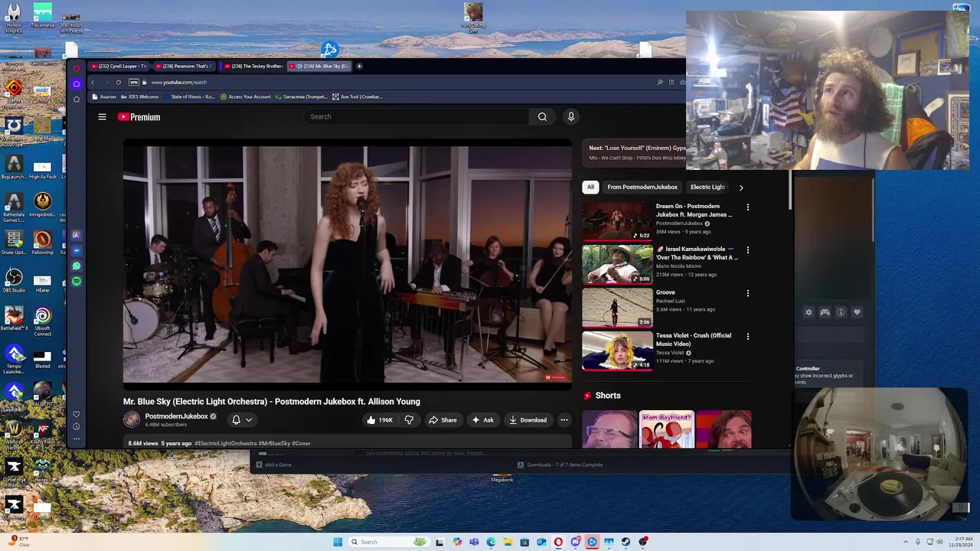Open PostmodernJukebox channel avatar
Image resolution: width=980 pixels, height=551 pixels.
pos(132,419)
